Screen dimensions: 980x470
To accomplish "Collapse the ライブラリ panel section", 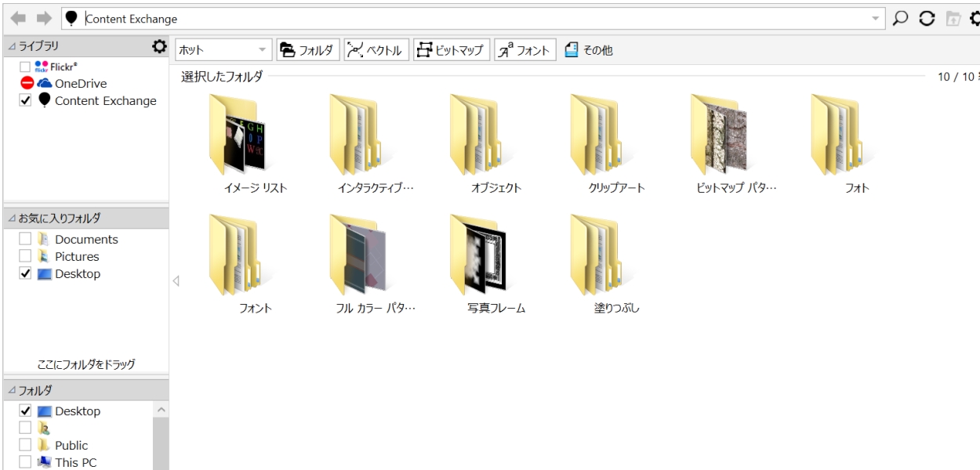I will [x=11, y=47].
